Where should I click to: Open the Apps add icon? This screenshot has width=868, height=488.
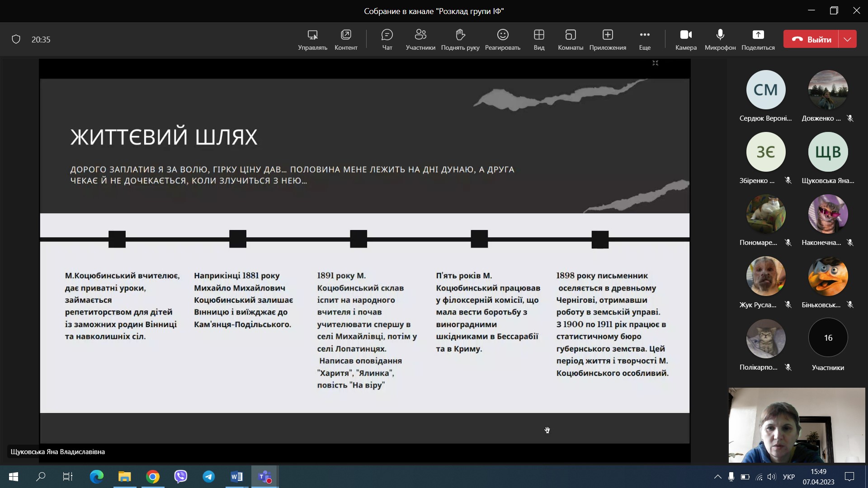[x=607, y=35]
